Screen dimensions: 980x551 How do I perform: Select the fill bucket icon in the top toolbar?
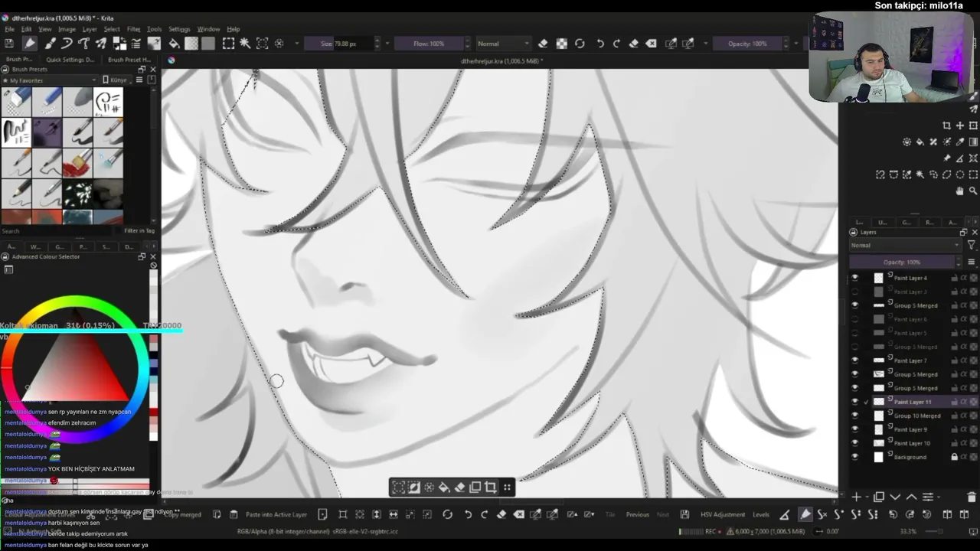pyautogui.click(x=174, y=44)
